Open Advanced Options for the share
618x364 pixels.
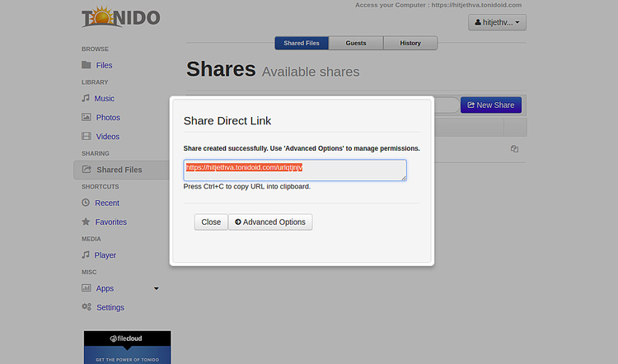[x=270, y=222]
